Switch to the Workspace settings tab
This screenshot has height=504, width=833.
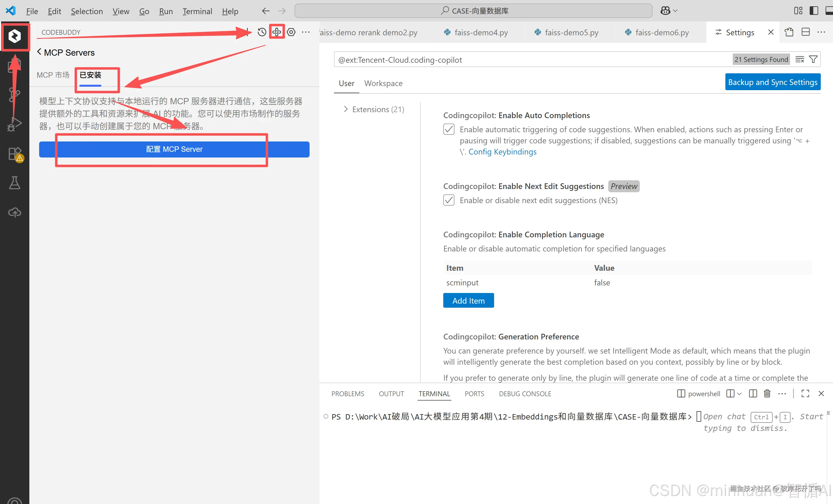[x=383, y=83]
